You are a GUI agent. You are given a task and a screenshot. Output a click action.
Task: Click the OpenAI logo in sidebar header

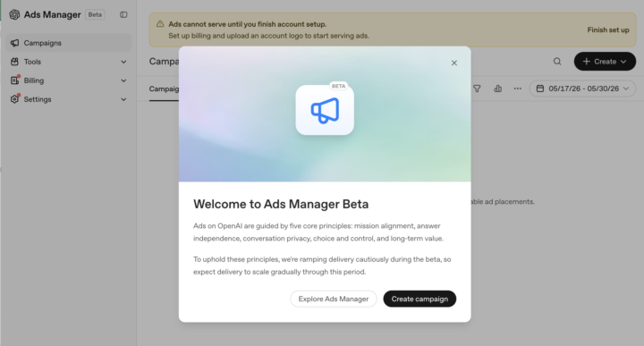click(x=14, y=14)
